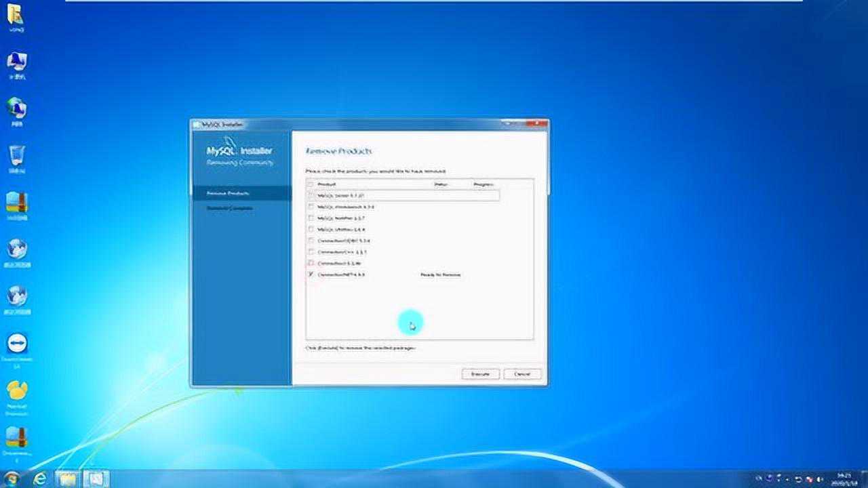Toggle the select-all checkbox beside Product header

coord(311,184)
